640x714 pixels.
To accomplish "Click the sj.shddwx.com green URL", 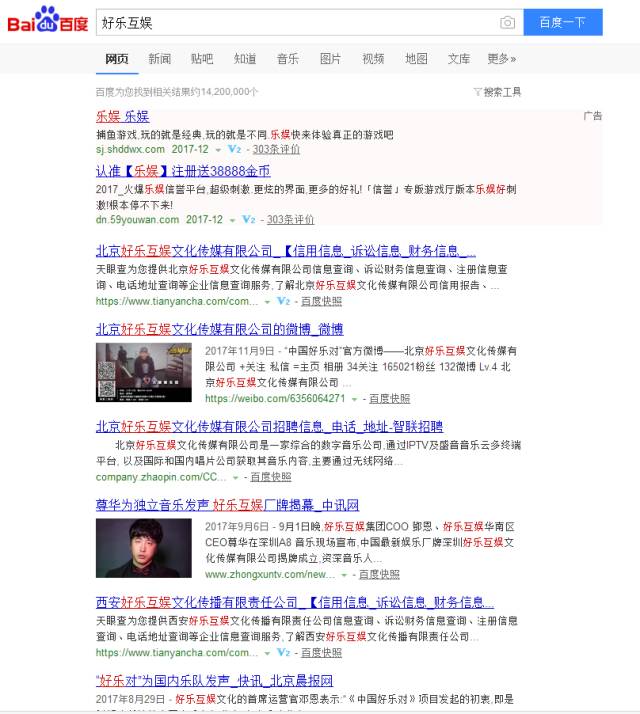I will click(x=130, y=149).
